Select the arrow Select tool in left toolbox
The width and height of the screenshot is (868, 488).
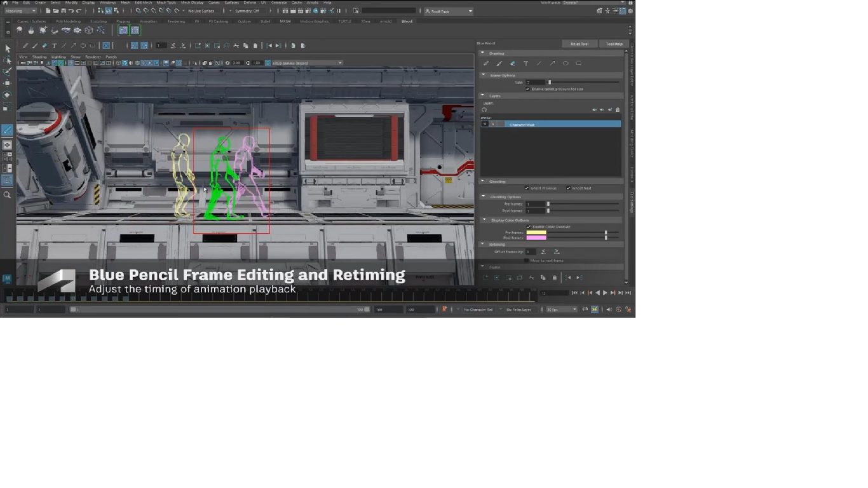click(x=8, y=48)
